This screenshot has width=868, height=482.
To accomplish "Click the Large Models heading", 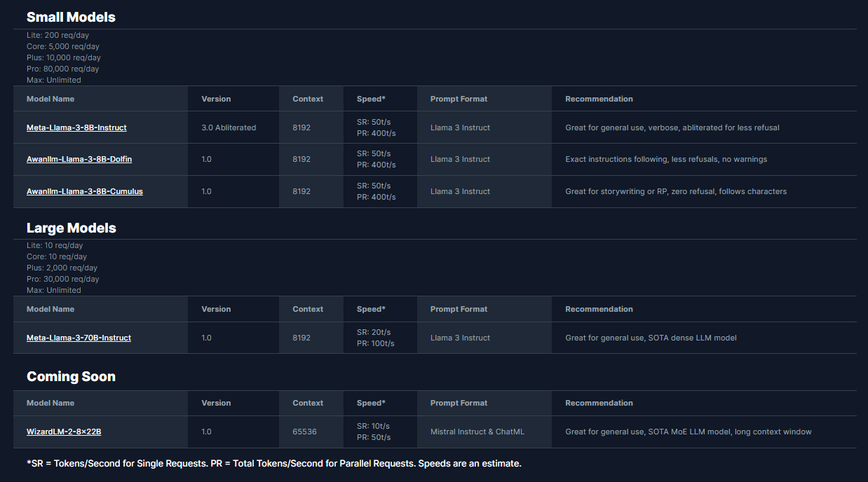I will [72, 228].
